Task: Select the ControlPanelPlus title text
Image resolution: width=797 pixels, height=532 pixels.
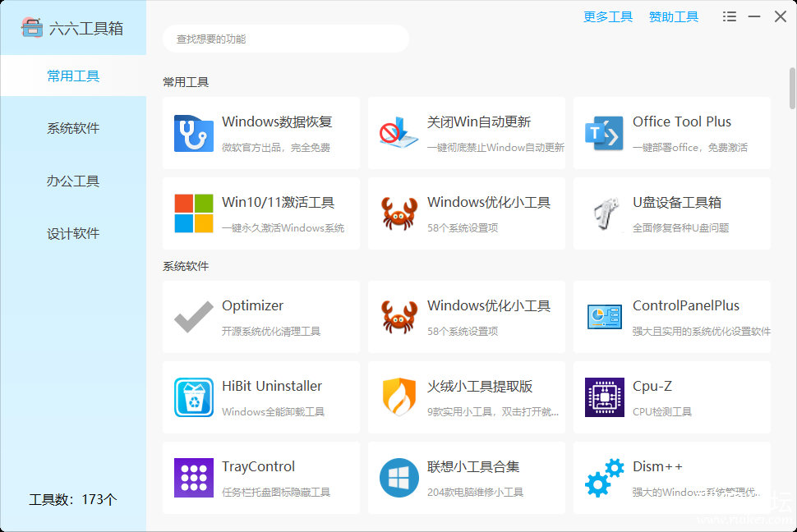Action: (686, 306)
